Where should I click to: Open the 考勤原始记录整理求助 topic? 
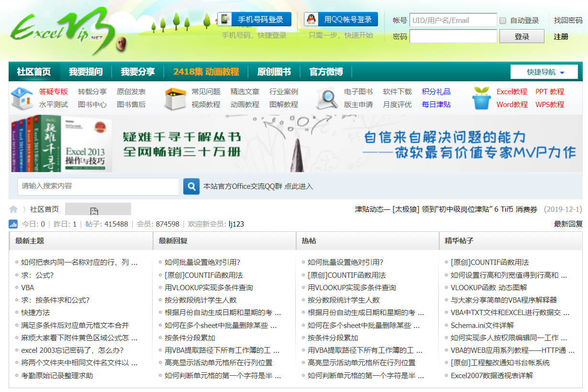click(x=57, y=375)
